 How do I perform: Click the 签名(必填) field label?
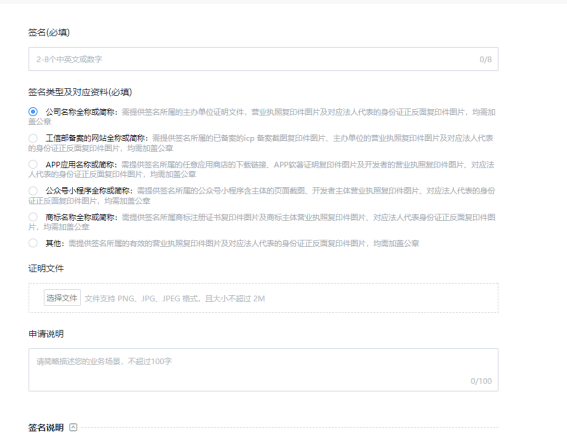click(49, 33)
